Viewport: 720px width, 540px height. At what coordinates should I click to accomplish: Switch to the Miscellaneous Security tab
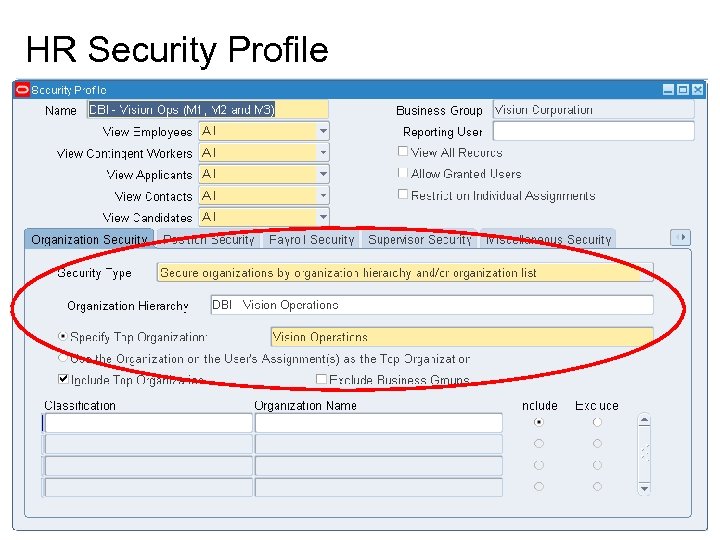tap(548, 239)
